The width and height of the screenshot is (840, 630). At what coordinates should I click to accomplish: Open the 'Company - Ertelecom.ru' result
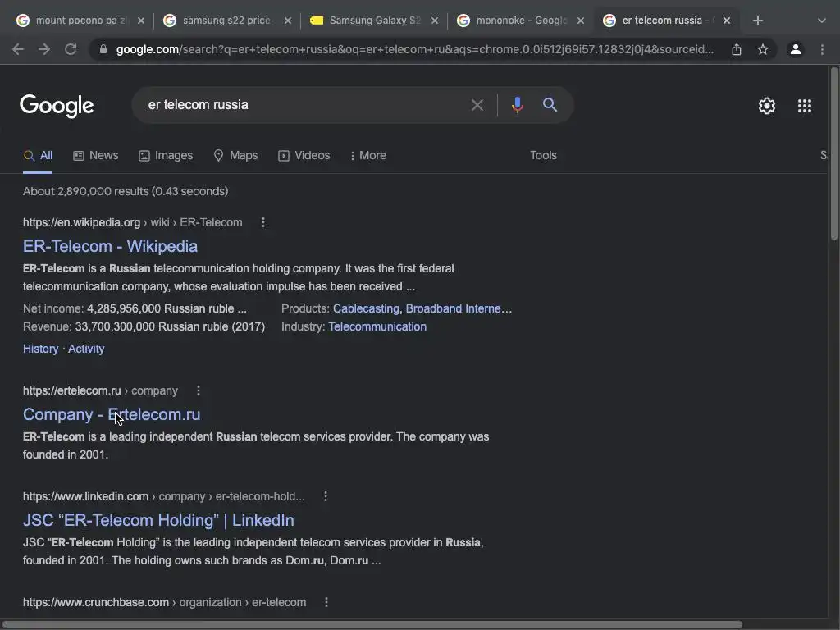(x=112, y=414)
